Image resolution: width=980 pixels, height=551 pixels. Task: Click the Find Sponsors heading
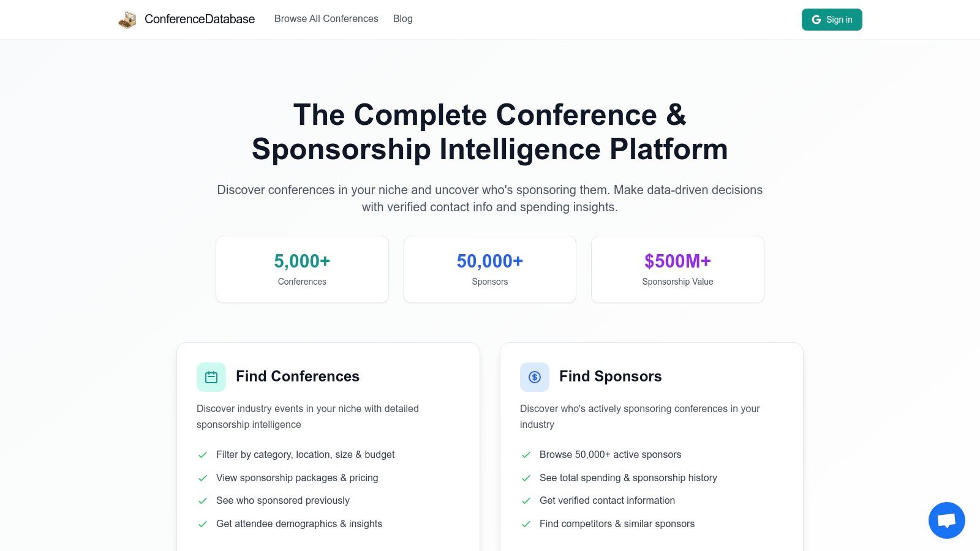click(610, 377)
